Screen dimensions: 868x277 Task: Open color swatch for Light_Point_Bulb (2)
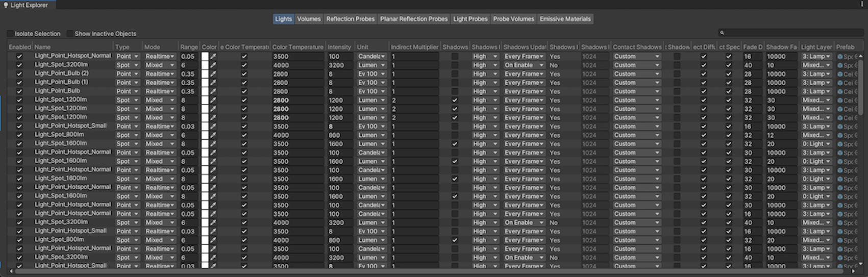205,74
